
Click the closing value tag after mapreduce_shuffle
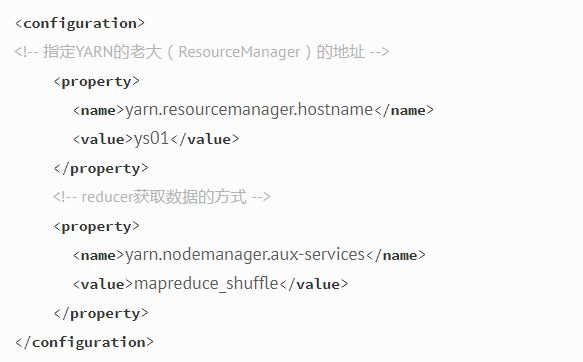coord(314,284)
